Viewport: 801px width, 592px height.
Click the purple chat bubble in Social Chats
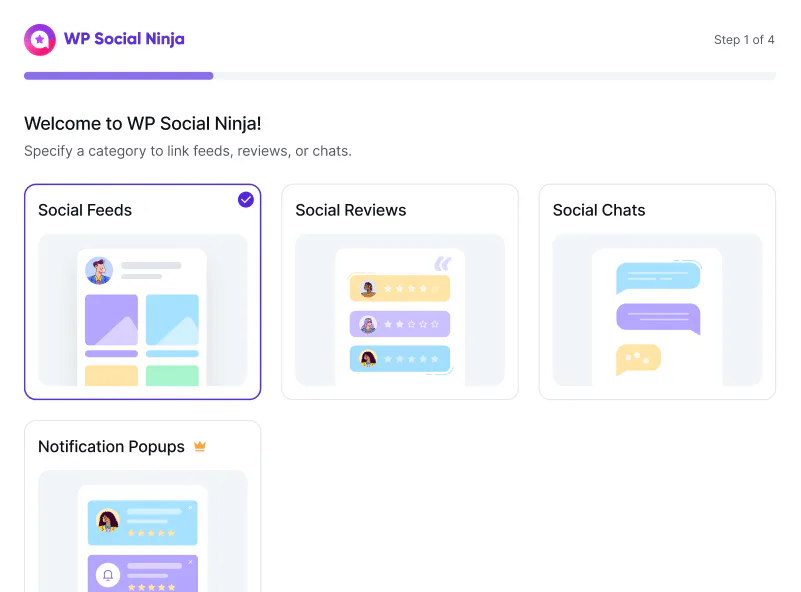(x=658, y=319)
